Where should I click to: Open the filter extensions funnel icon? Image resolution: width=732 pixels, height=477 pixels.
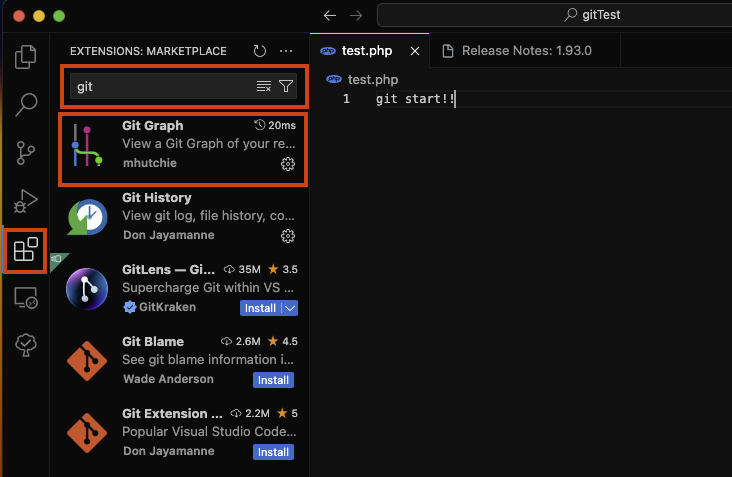click(x=286, y=86)
